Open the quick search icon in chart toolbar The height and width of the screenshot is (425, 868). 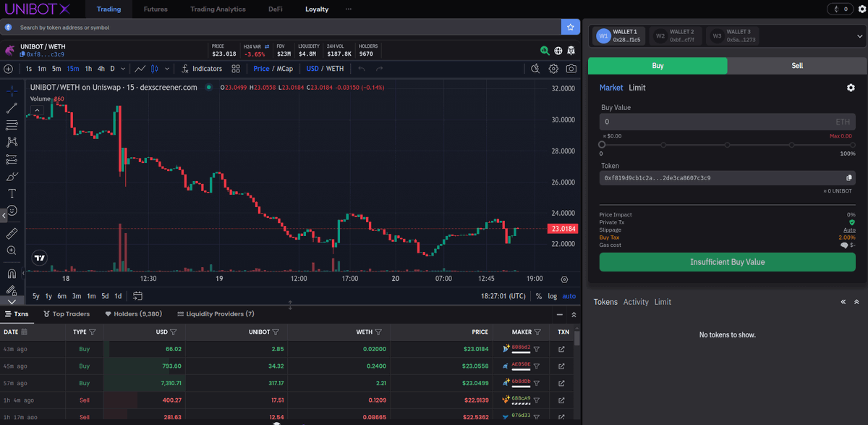point(535,69)
